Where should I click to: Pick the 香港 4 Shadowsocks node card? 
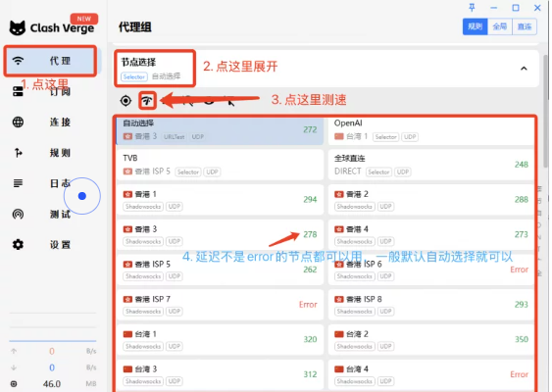coord(431,234)
